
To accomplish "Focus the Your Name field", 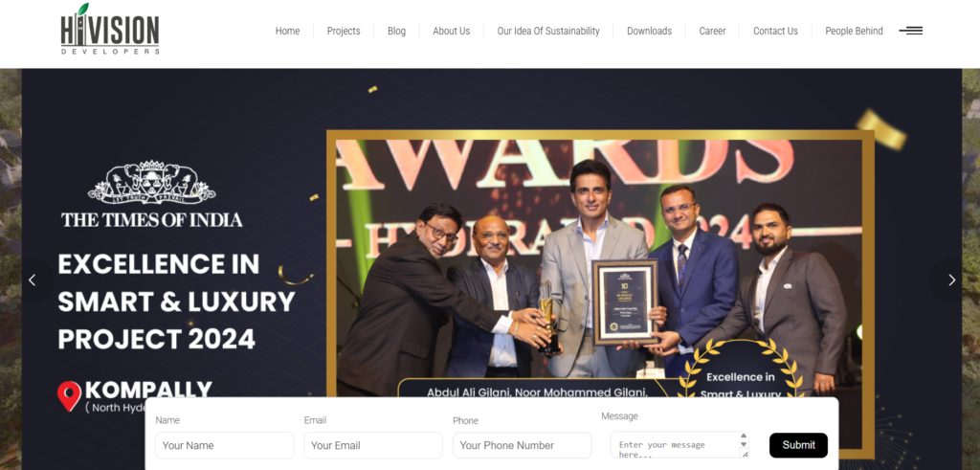I will [x=224, y=446].
